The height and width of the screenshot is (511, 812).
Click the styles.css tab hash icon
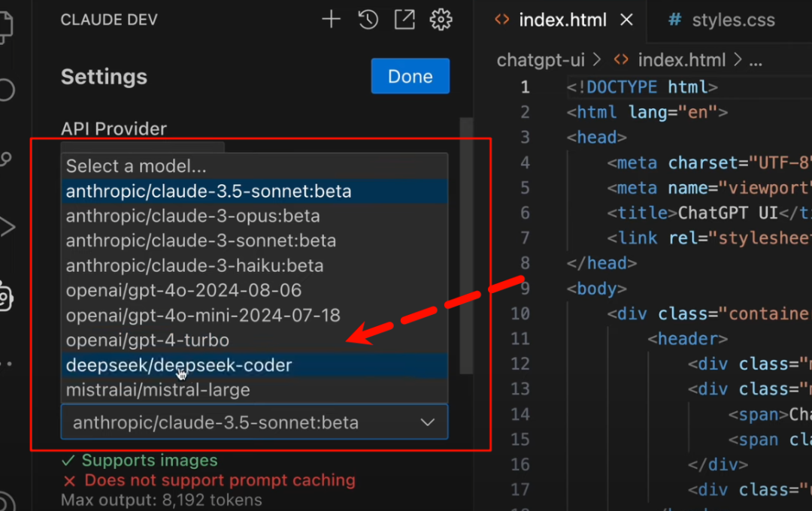click(x=674, y=20)
